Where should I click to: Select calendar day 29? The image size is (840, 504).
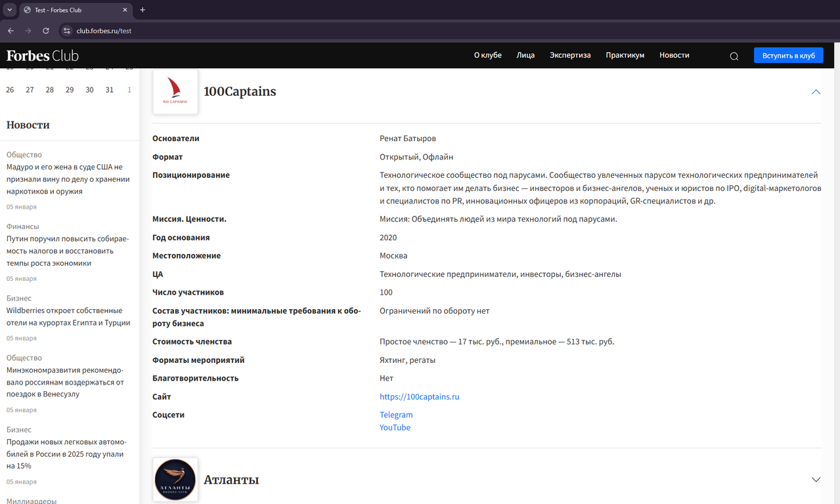point(70,90)
